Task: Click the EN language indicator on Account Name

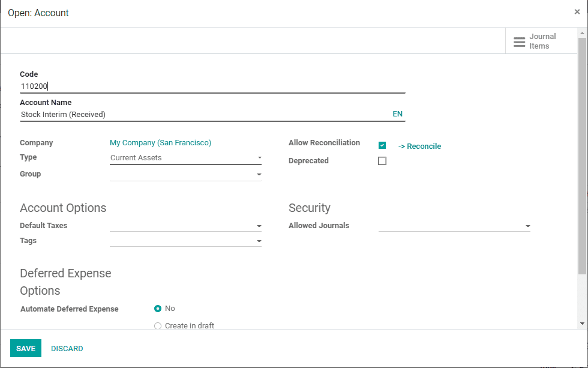Action: pyautogui.click(x=398, y=113)
